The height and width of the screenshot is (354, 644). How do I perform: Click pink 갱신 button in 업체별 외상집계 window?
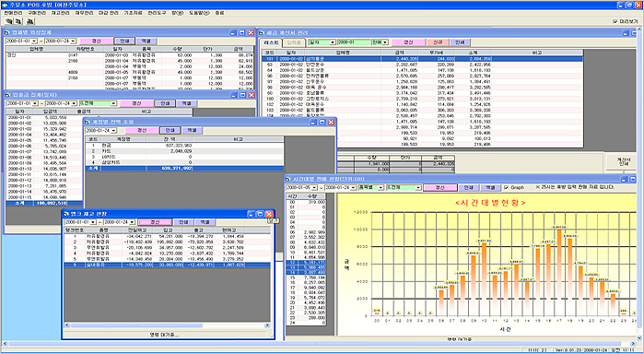[x=96, y=41]
